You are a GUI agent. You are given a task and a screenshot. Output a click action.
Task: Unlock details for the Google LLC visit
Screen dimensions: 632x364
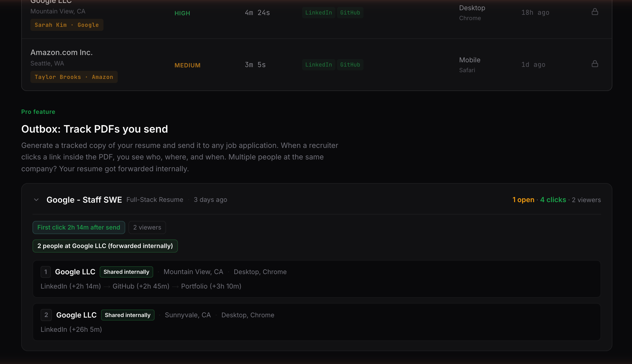(595, 12)
